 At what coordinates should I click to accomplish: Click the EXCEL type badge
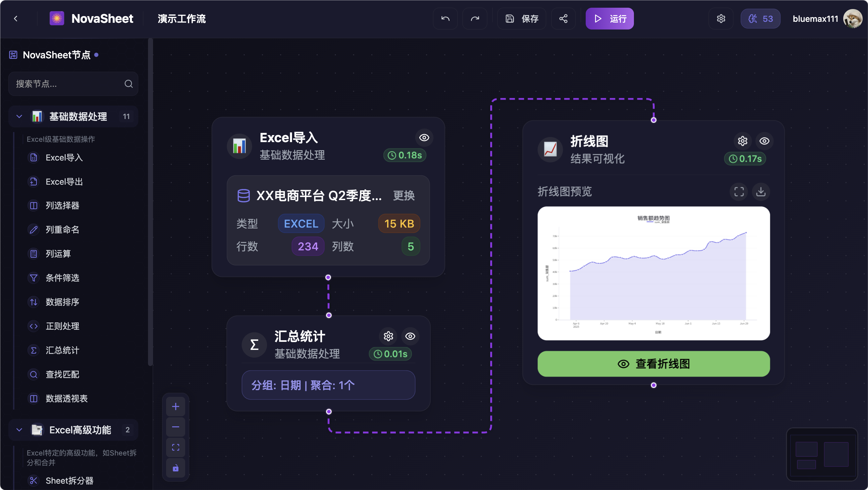(x=301, y=224)
